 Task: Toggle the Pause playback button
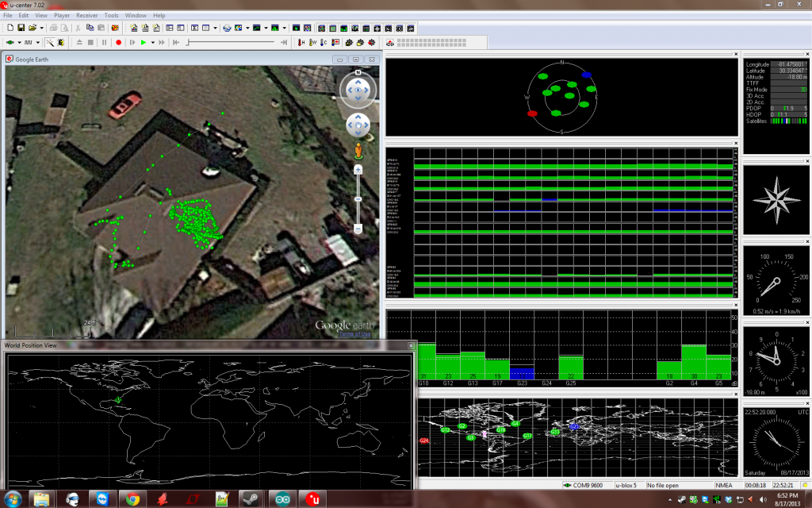[103, 42]
